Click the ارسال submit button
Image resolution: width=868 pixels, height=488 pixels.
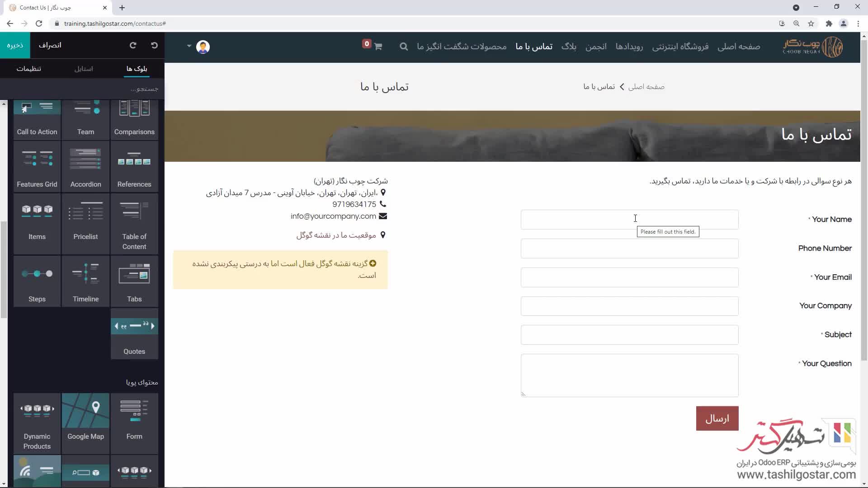tap(717, 418)
